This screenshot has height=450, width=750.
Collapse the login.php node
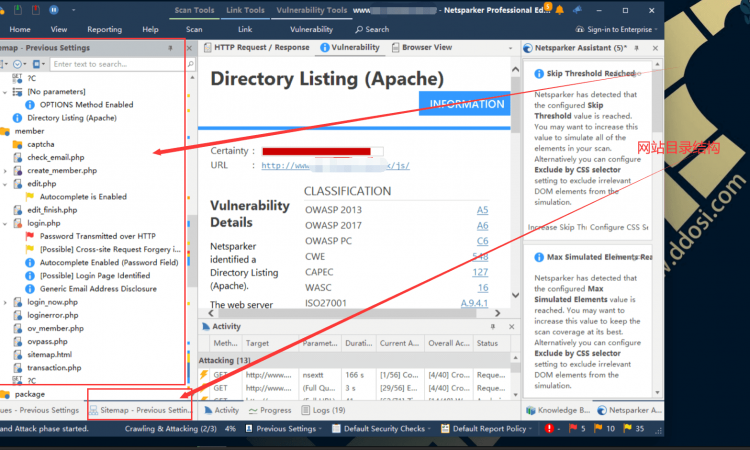pos(5,223)
